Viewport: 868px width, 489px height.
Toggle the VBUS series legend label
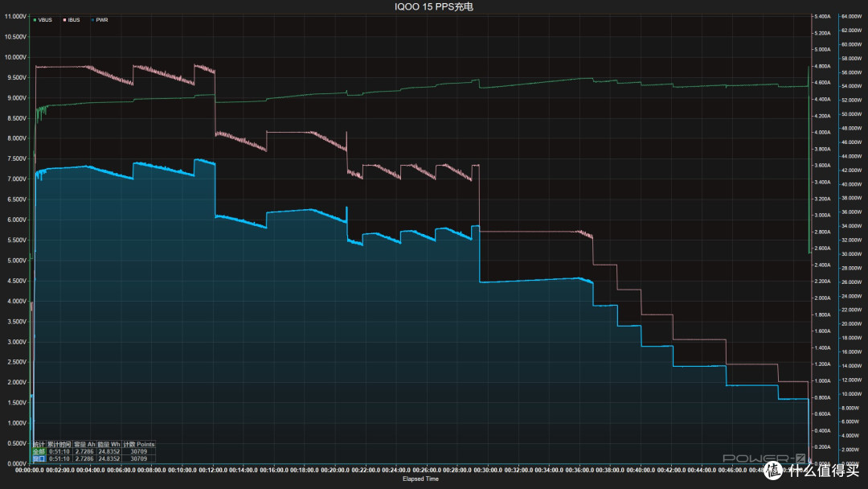(45, 20)
